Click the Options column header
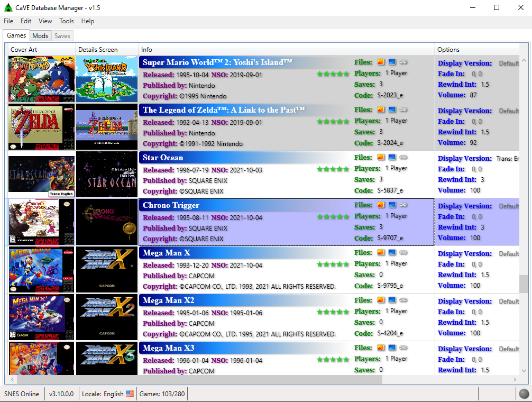This screenshot has width=532, height=402. [x=476, y=50]
